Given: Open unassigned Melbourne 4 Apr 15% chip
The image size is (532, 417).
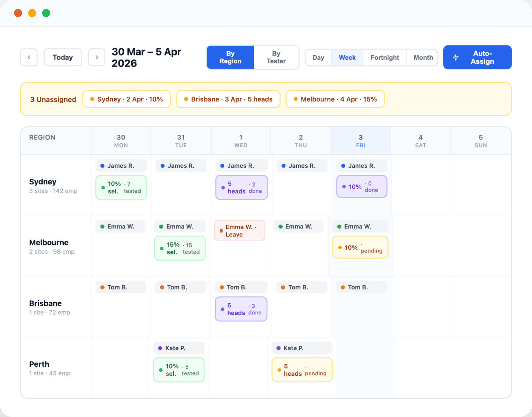Looking at the screenshot, I should (x=335, y=99).
